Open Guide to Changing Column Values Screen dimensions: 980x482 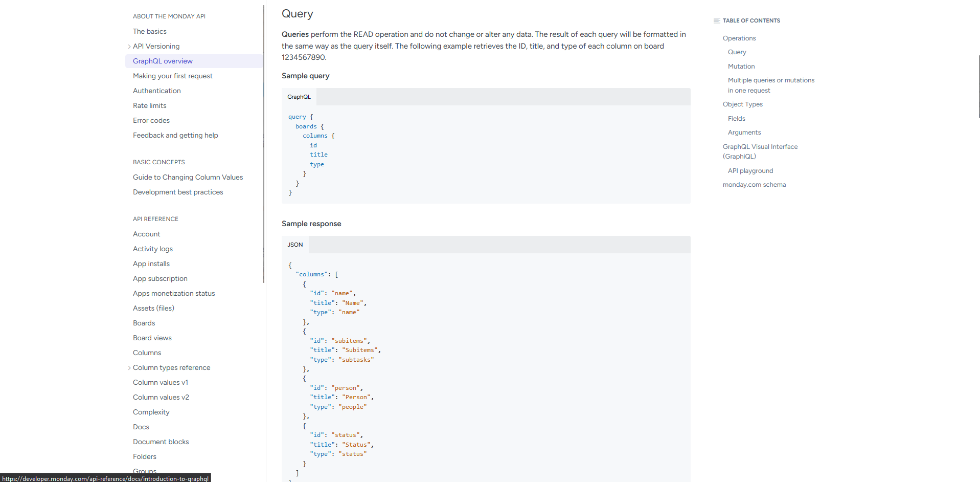pos(188,177)
